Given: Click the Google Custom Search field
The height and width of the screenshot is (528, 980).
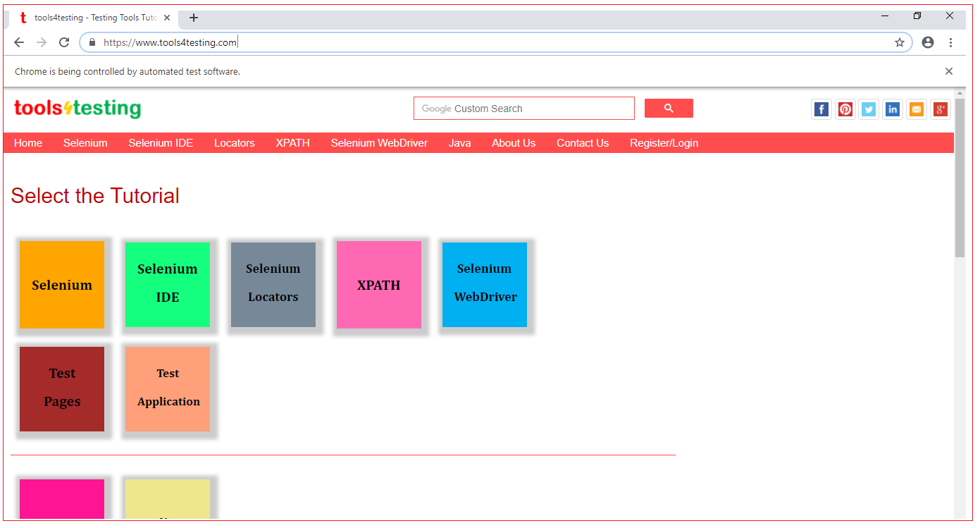Looking at the screenshot, I should click(524, 109).
